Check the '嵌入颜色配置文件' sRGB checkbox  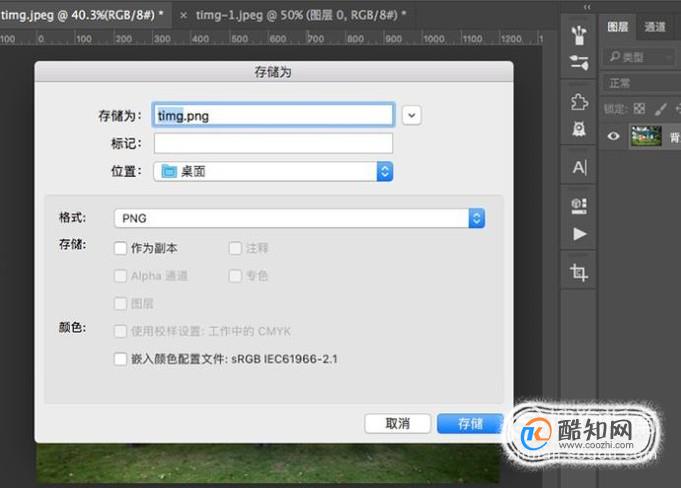[x=120, y=359]
